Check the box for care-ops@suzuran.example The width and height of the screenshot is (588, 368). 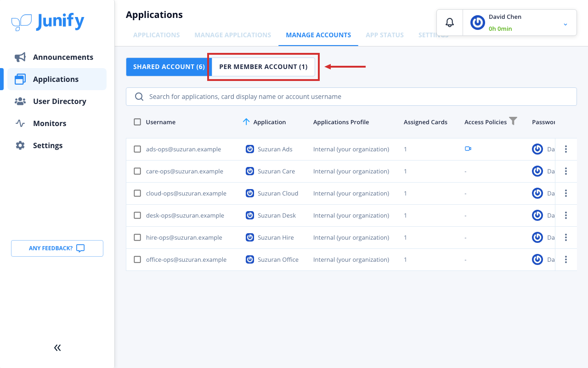(137, 171)
